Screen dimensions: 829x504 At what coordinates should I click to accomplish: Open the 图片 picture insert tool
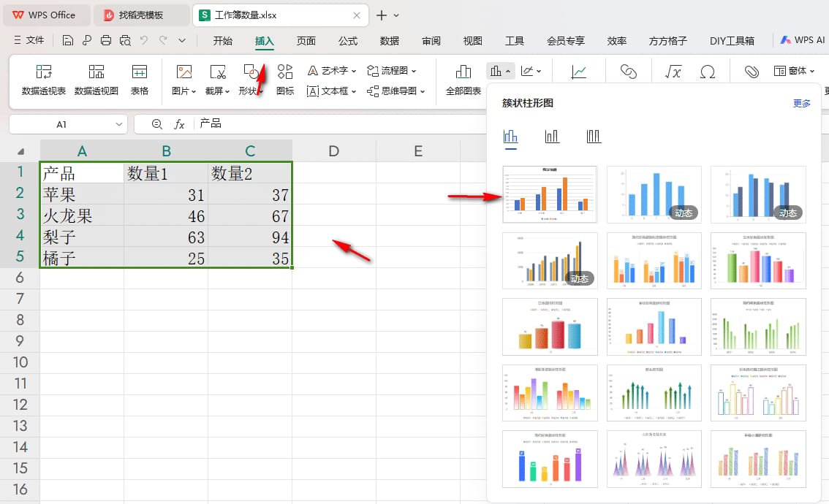[183, 79]
